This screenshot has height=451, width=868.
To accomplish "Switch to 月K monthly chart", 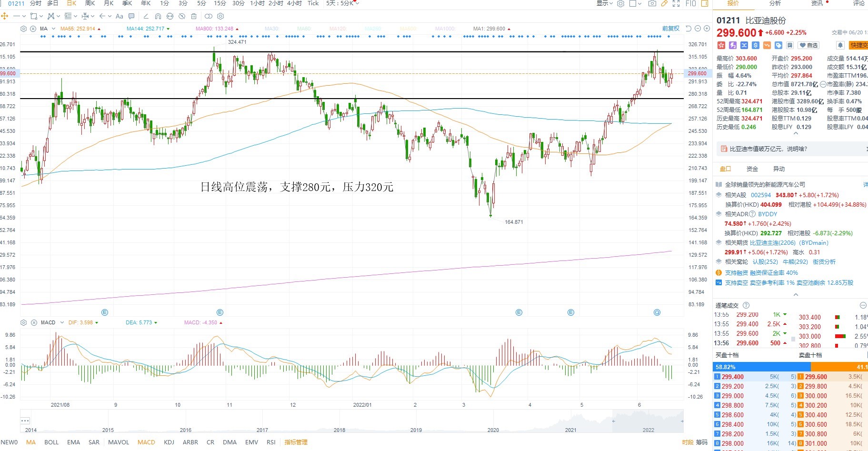I will [x=109, y=3].
